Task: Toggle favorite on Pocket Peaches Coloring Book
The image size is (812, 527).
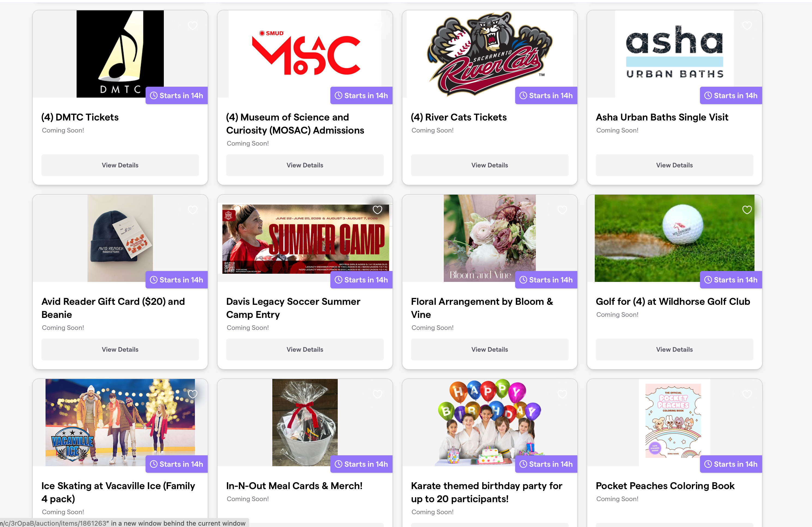Action: pyautogui.click(x=747, y=394)
